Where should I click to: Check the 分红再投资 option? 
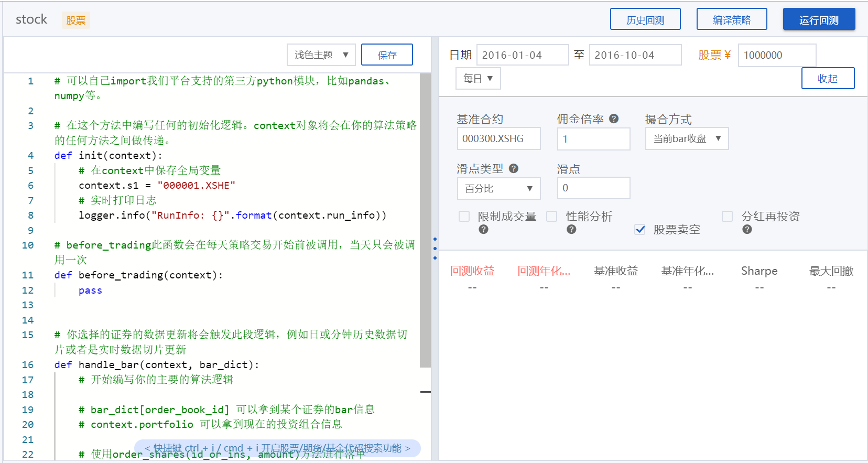coord(727,217)
